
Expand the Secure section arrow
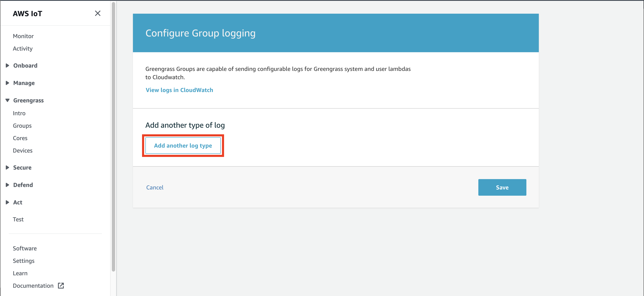(7, 167)
